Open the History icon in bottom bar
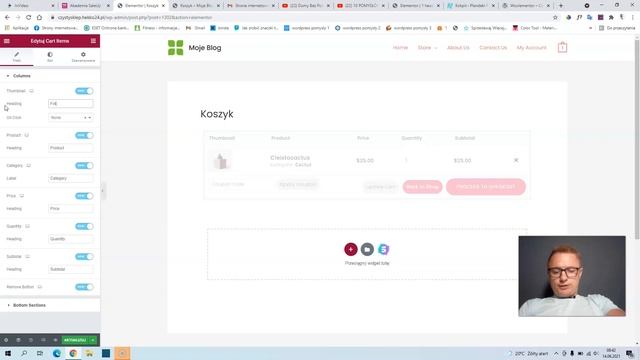Image resolution: width=640 pixels, height=360 pixels. 31,340
